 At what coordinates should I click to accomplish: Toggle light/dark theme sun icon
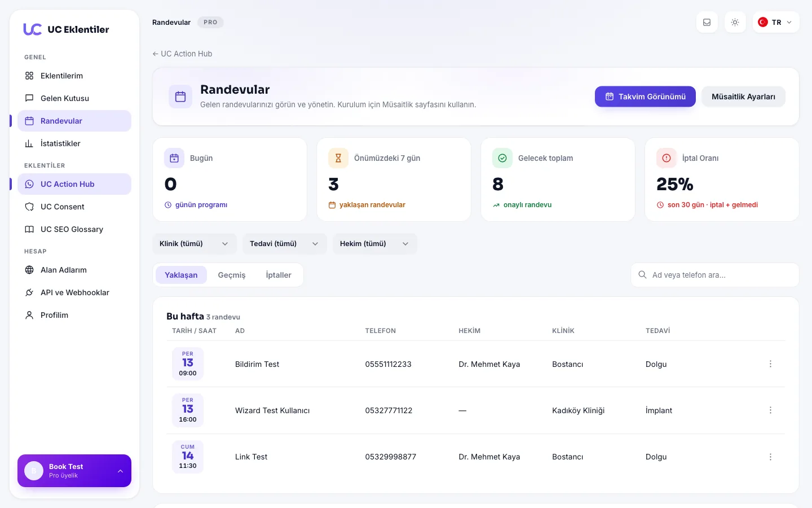point(735,22)
